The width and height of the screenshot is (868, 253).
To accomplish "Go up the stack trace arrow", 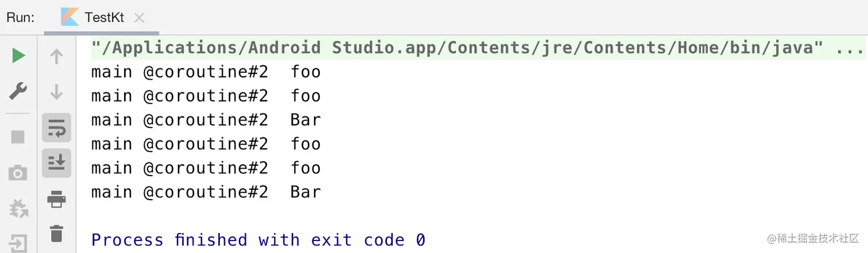I will [x=56, y=57].
